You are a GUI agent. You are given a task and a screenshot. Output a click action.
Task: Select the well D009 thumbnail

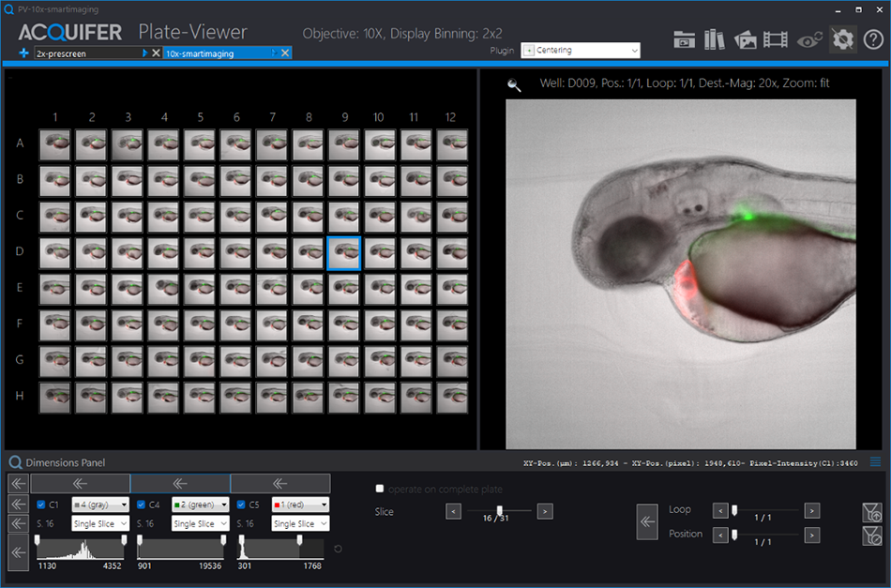point(343,252)
